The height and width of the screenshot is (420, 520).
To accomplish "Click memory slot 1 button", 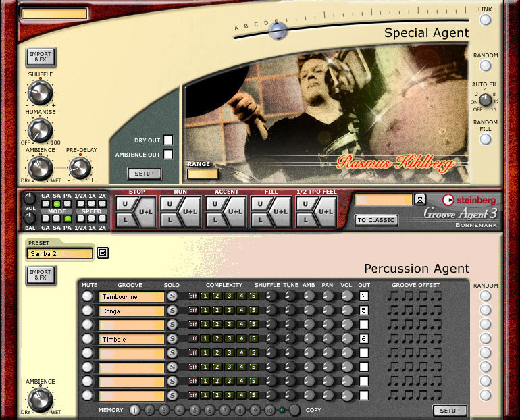I will [x=134, y=411].
